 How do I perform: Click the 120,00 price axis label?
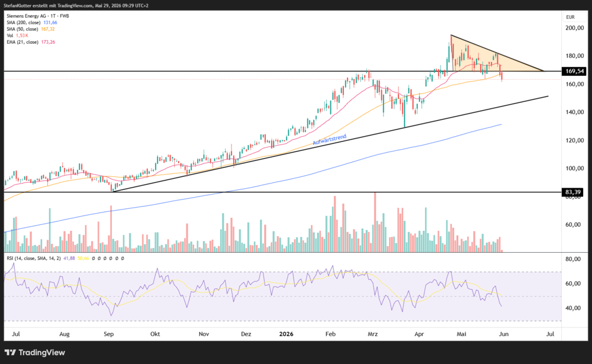(x=574, y=140)
